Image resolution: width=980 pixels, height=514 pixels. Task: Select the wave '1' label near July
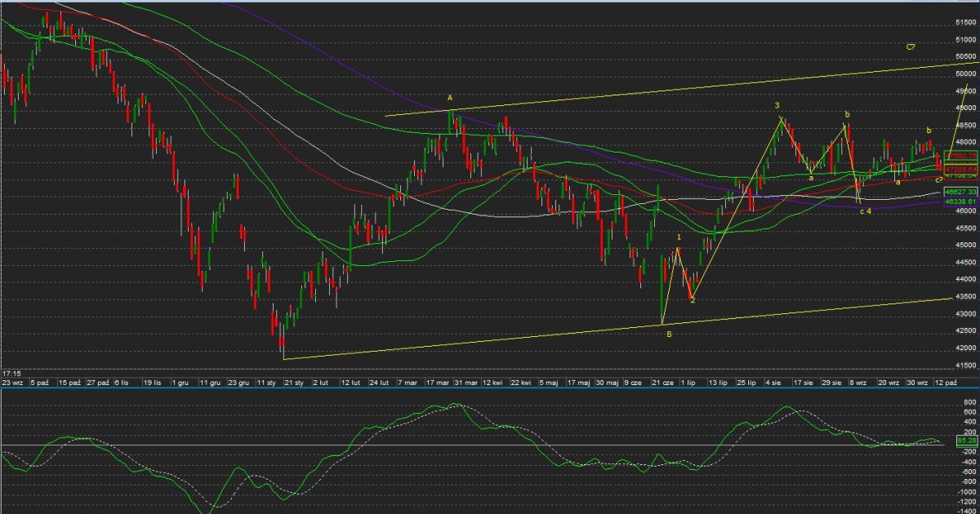coord(679,237)
